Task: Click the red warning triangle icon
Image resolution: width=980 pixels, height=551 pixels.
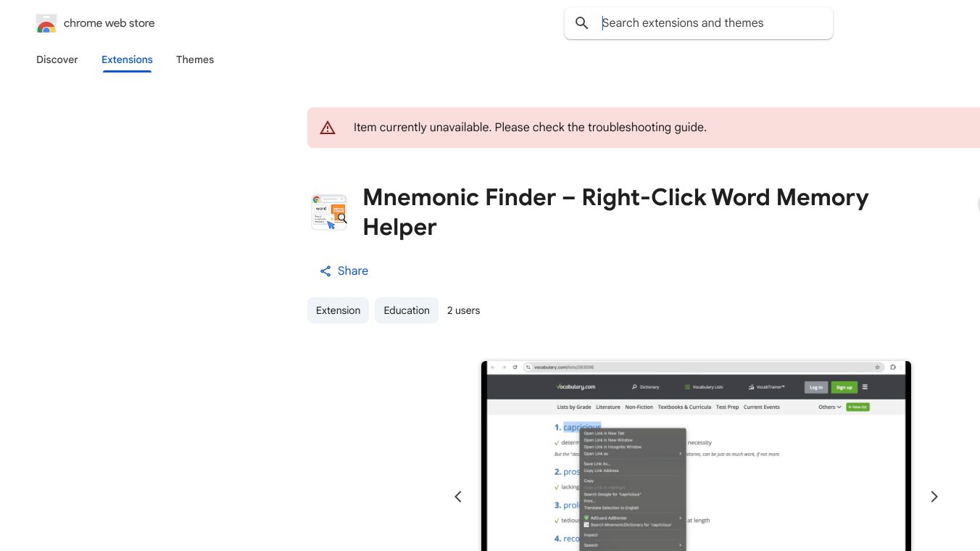Action: pos(328,128)
